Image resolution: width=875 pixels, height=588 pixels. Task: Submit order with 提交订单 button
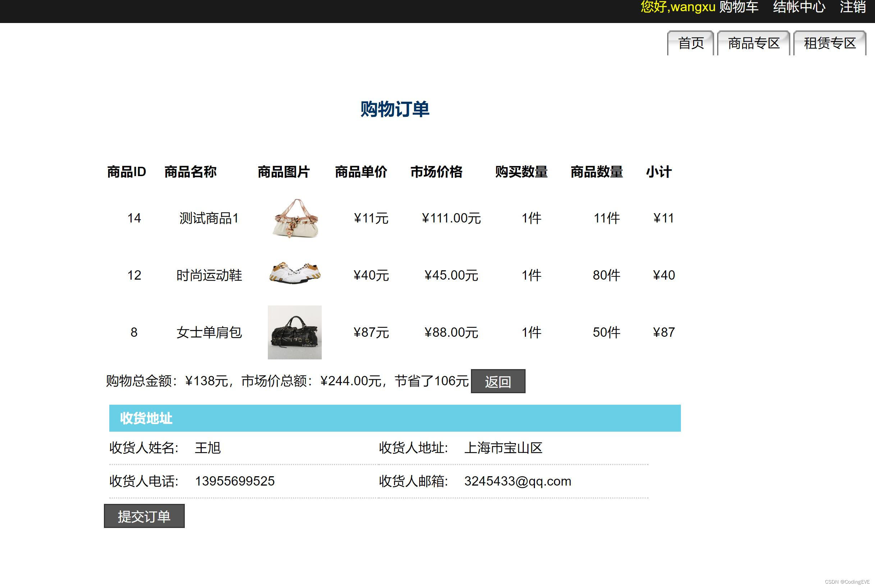click(144, 516)
